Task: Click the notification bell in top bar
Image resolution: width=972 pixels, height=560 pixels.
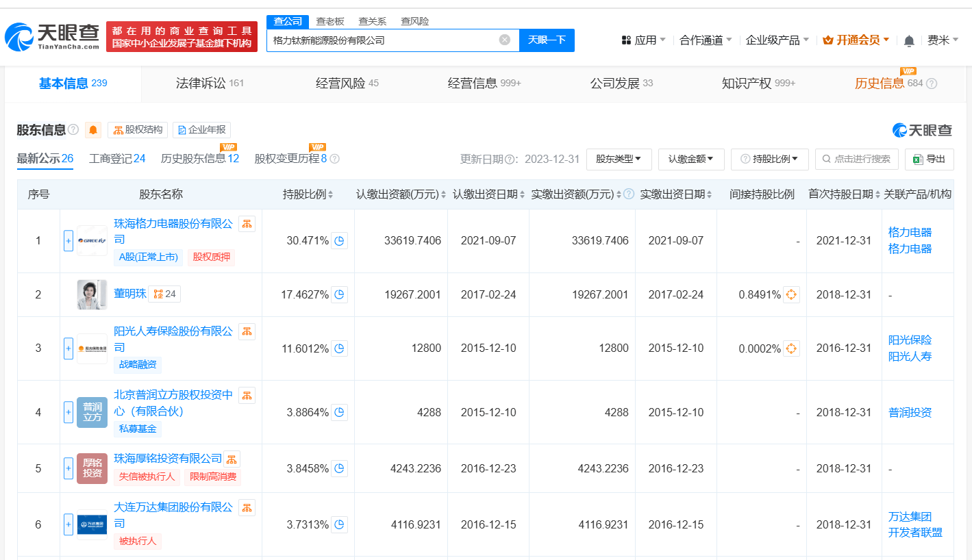Action: (909, 40)
